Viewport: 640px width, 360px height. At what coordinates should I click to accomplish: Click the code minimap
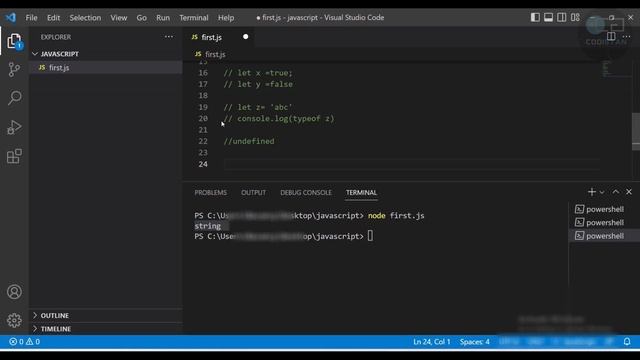click(616, 69)
